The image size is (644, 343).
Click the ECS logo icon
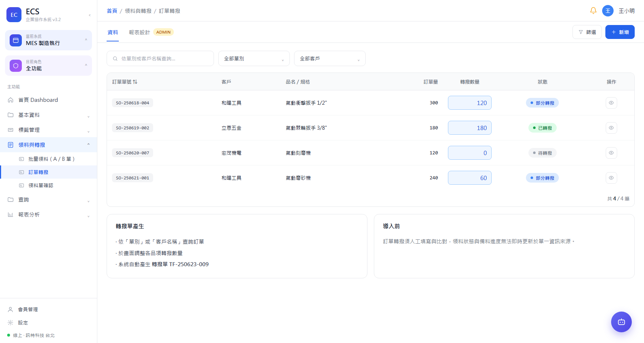[x=14, y=15]
